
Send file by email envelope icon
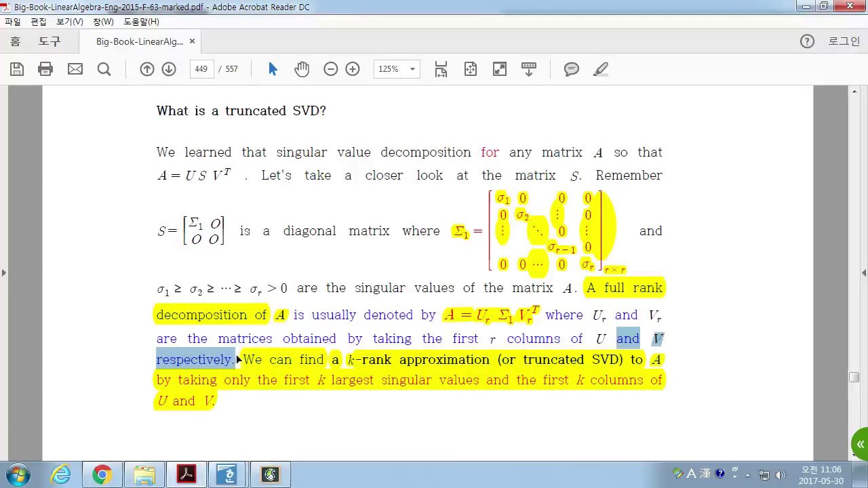click(75, 69)
